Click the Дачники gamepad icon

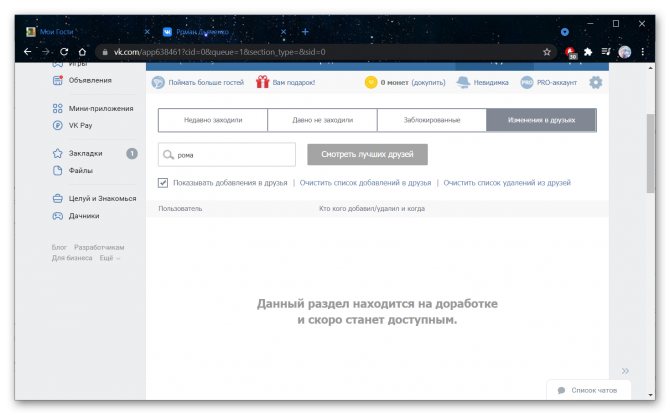58,215
